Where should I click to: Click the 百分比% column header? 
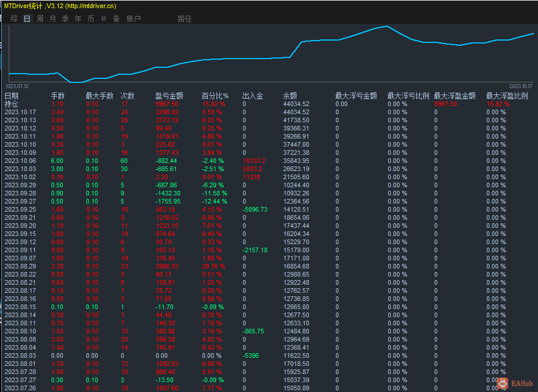click(215, 96)
